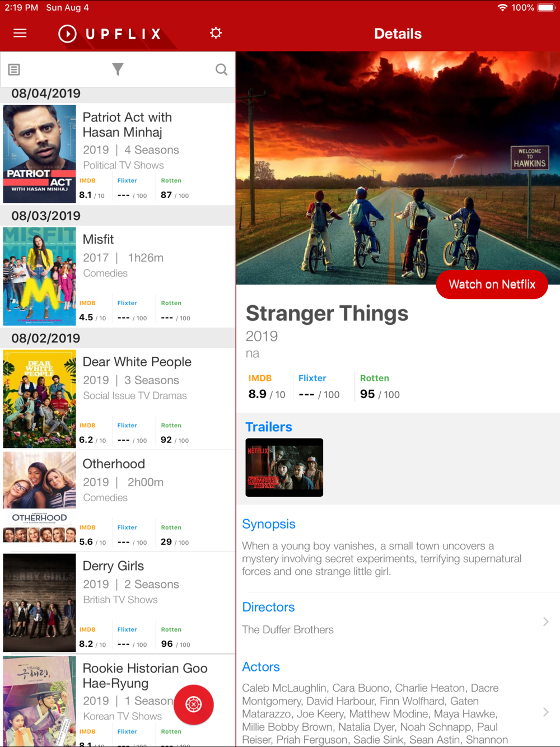This screenshot has height=747, width=560.
Task: Expand Actors row chevron
Action: 545,712
